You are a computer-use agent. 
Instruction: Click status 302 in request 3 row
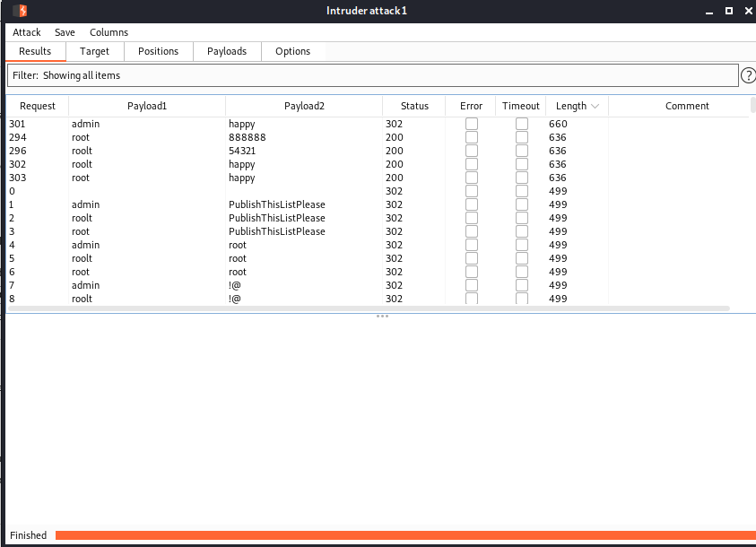(394, 232)
